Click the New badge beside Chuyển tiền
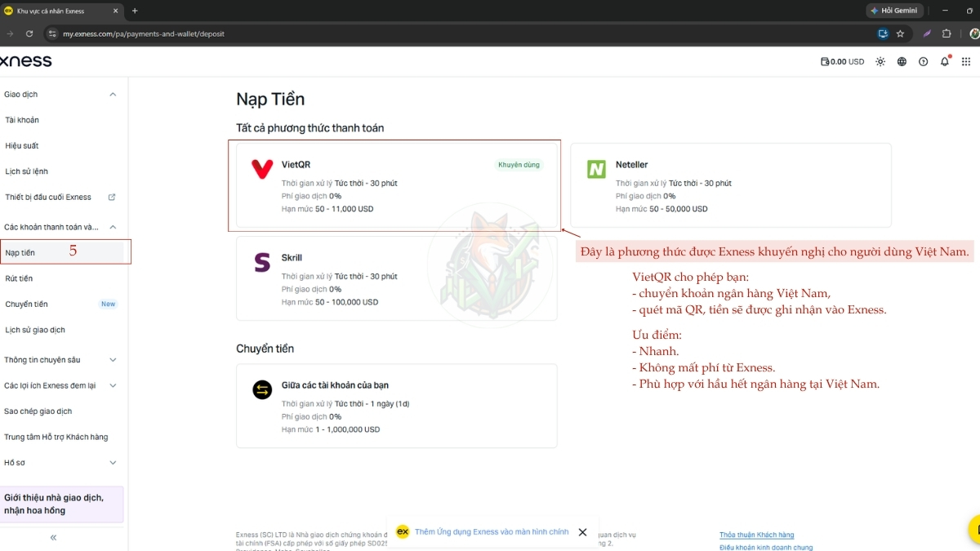Screen dimensions: 980x551 pyautogui.click(x=108, y=304)
